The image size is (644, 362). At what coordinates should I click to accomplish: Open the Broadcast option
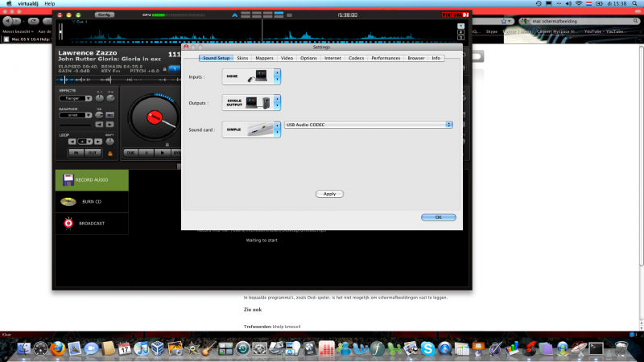point(92,224)
